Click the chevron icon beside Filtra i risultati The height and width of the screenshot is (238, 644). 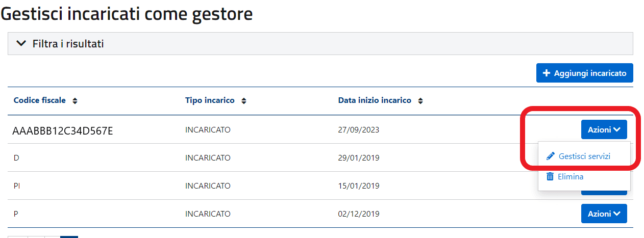pyautogui.click(x=21, y=44)
